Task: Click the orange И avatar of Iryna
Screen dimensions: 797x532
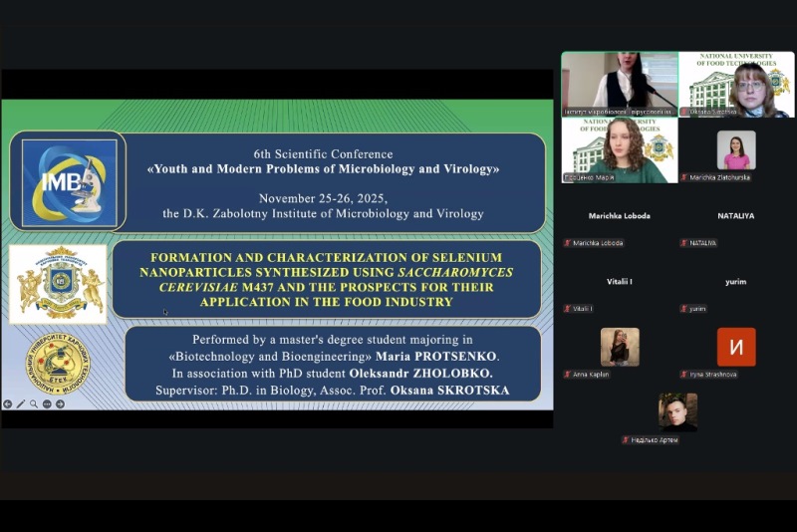Action: [x=736, y=347]
